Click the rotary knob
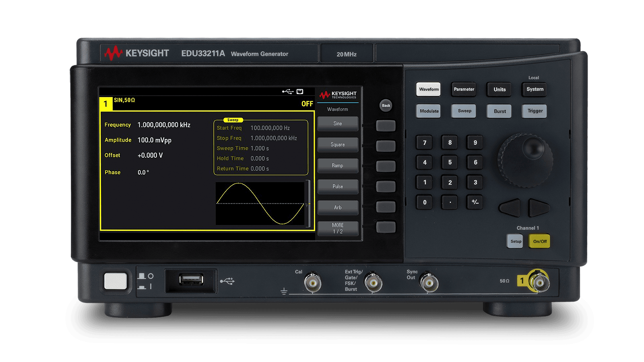 point(525,160)
